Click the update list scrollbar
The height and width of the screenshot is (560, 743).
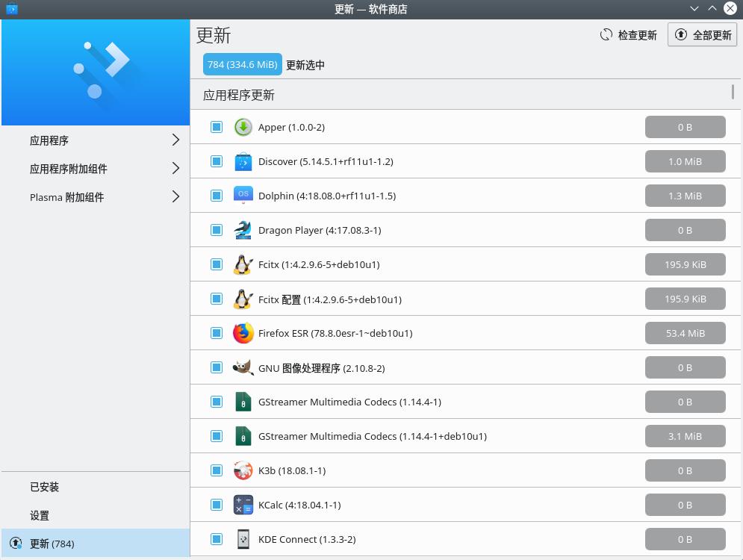(x=733, y=95)
